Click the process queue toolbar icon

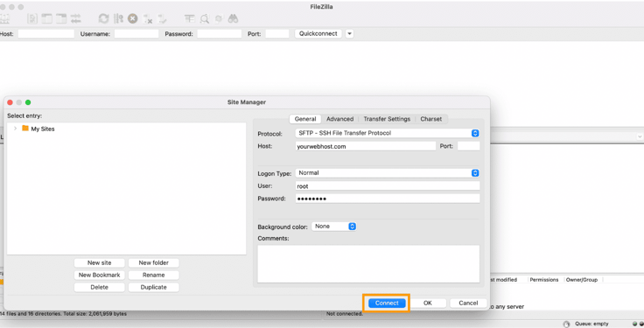[x=118, y=18]
